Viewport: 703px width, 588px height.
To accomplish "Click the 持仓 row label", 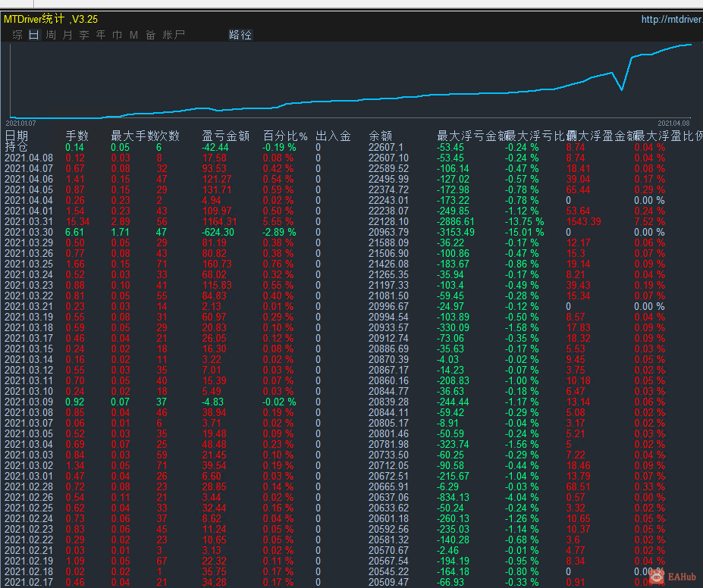I will [16, 147].
